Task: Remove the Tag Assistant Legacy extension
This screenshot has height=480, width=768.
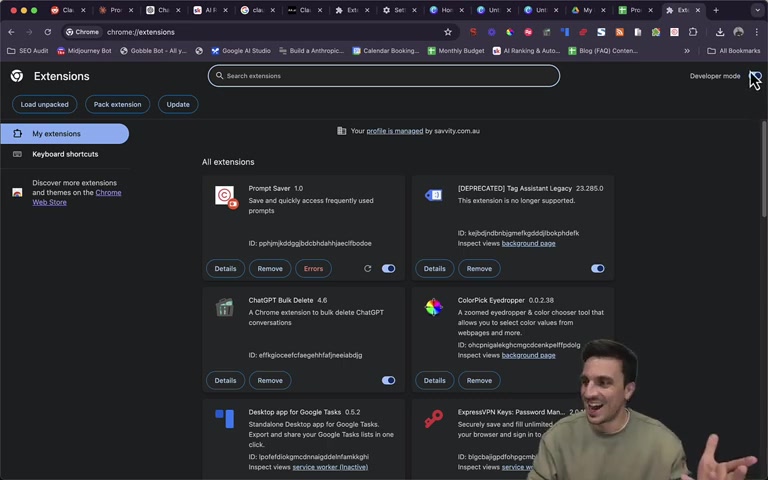Action: click(479, 268)
